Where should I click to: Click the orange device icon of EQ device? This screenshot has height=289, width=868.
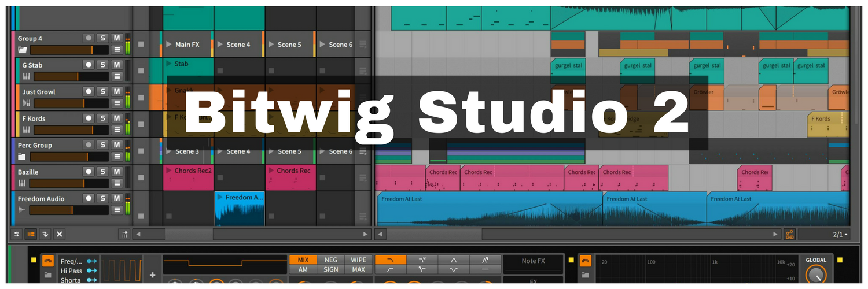pyautogui.click(x=586, y=261)
